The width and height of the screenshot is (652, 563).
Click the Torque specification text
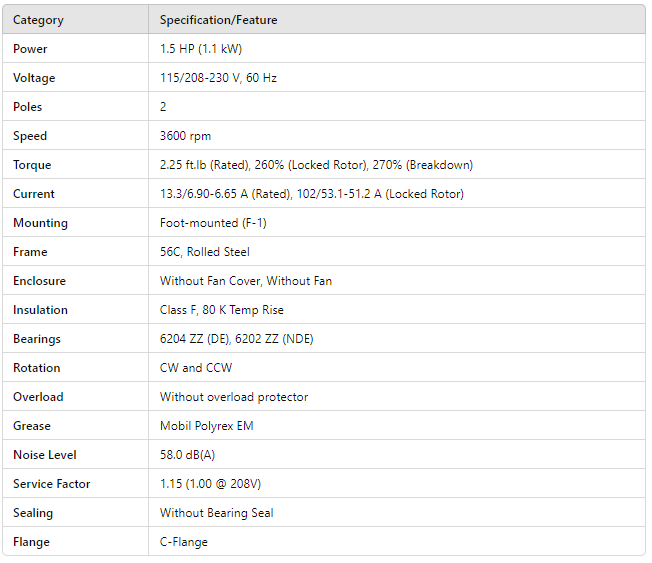(316, 165)
